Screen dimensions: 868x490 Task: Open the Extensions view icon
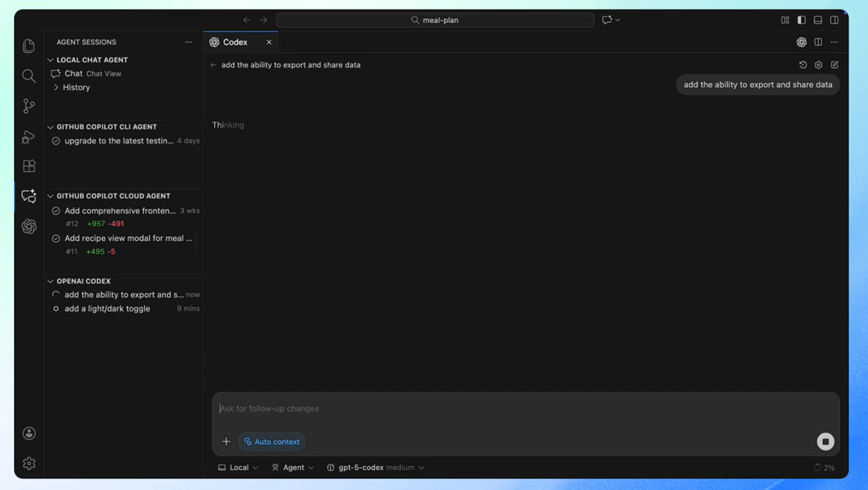click(x=29, y=166)
